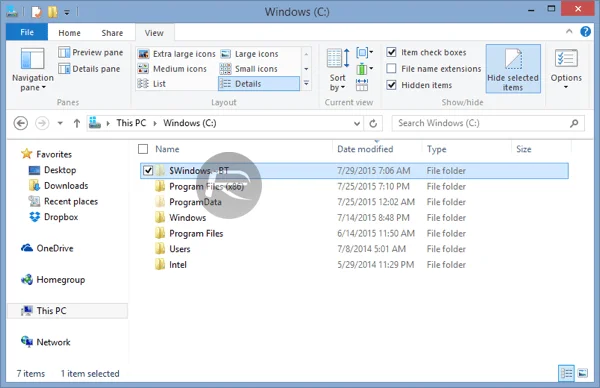Open folder Options
The image size is (600, 388).
(566, 69)
